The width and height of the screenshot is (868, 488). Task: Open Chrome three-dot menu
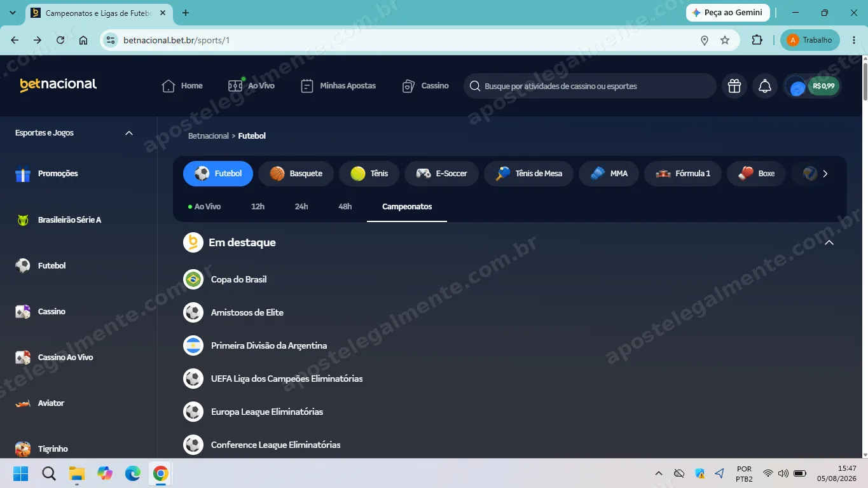(x=854, y=40)
